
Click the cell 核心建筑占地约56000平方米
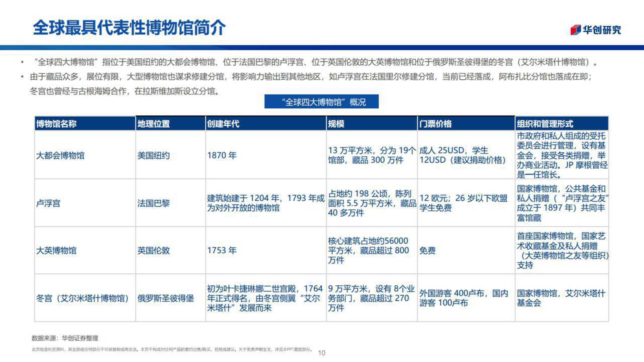tap(372, 250)
